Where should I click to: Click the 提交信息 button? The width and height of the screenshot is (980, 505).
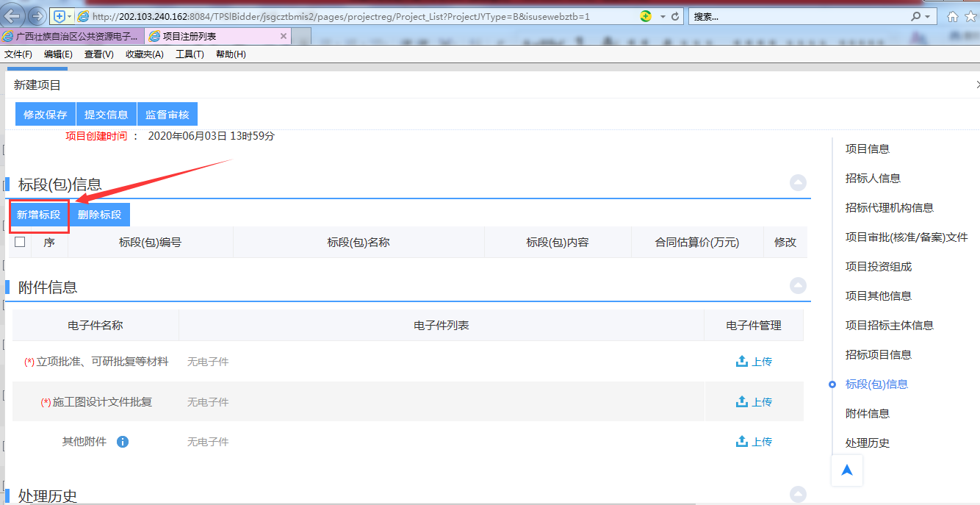tap(107, 115)
